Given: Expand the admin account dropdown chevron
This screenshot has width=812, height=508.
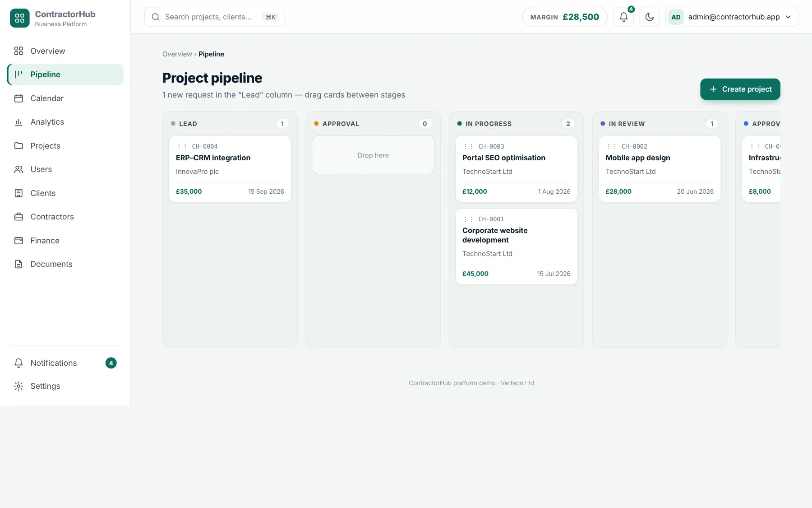Looking at the screenshot, I should pos(789,17).
